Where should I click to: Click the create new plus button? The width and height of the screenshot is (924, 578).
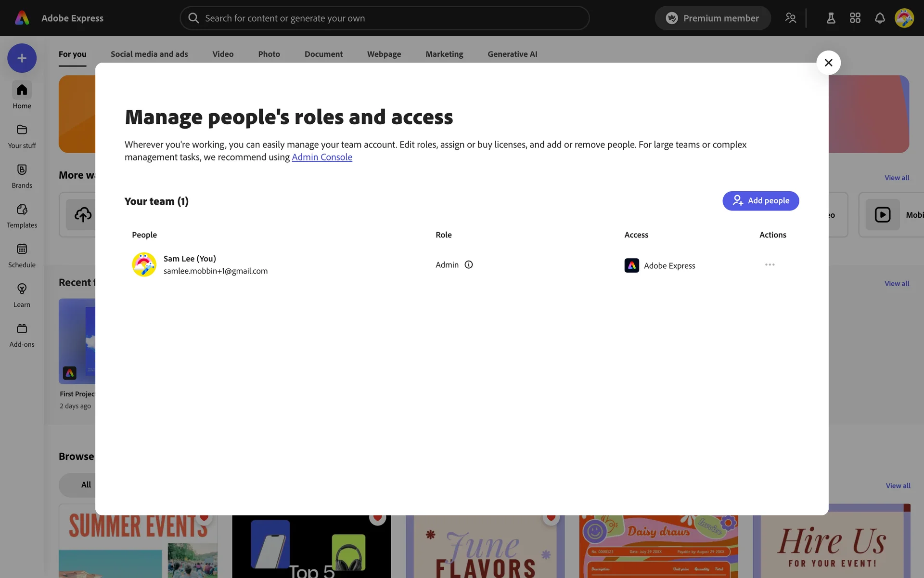pos(22,58)
